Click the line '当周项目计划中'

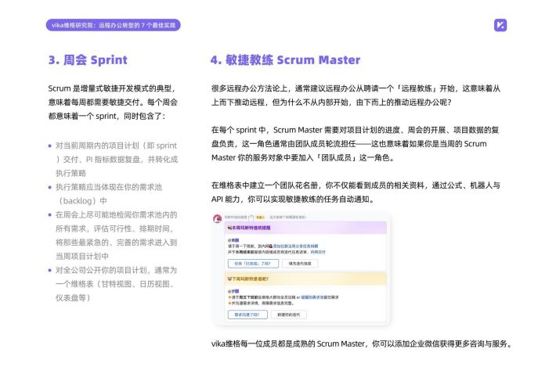coord(82,257)
